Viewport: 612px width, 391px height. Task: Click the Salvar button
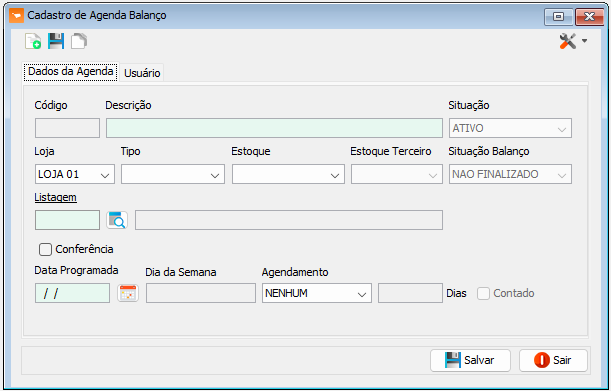click(x=470, y=360)
